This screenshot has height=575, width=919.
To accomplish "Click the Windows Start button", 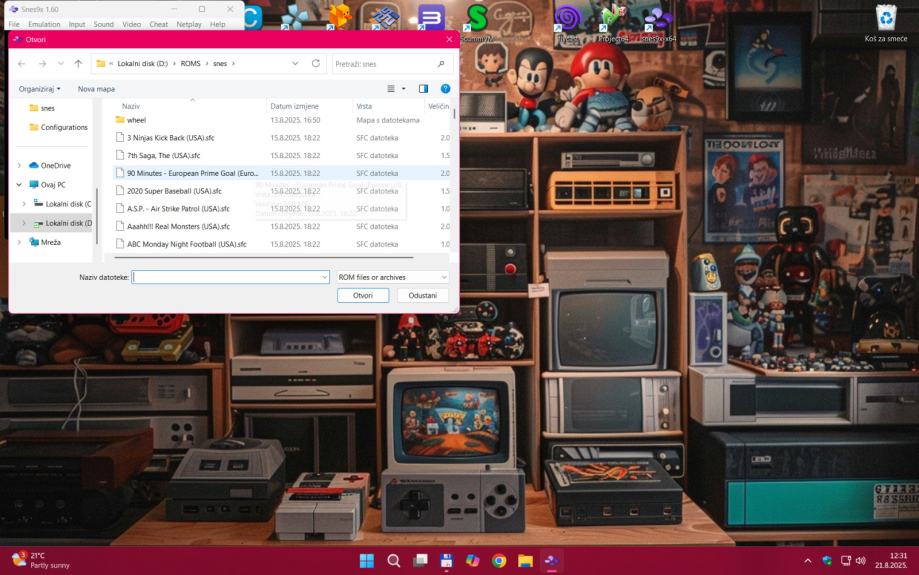I will point(367,561).
